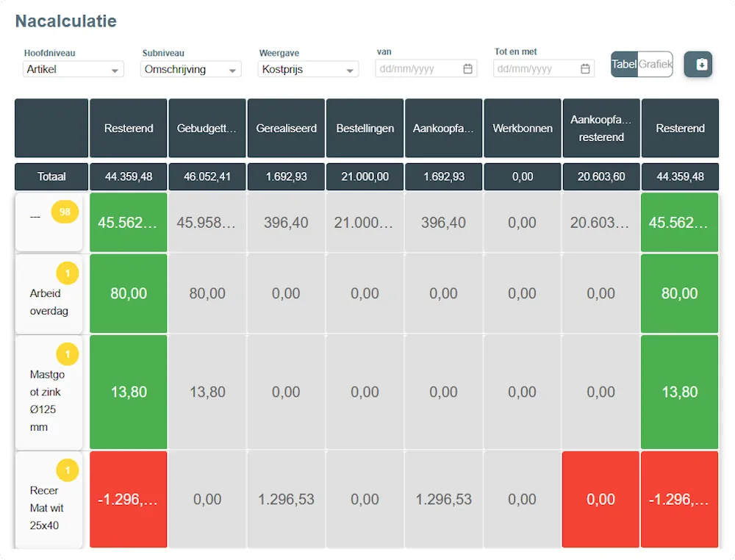Screen dimensions: 735x560
Task: Click total Gebudgetteerd value 46.052,41
Action: click(x=207, y=176)
